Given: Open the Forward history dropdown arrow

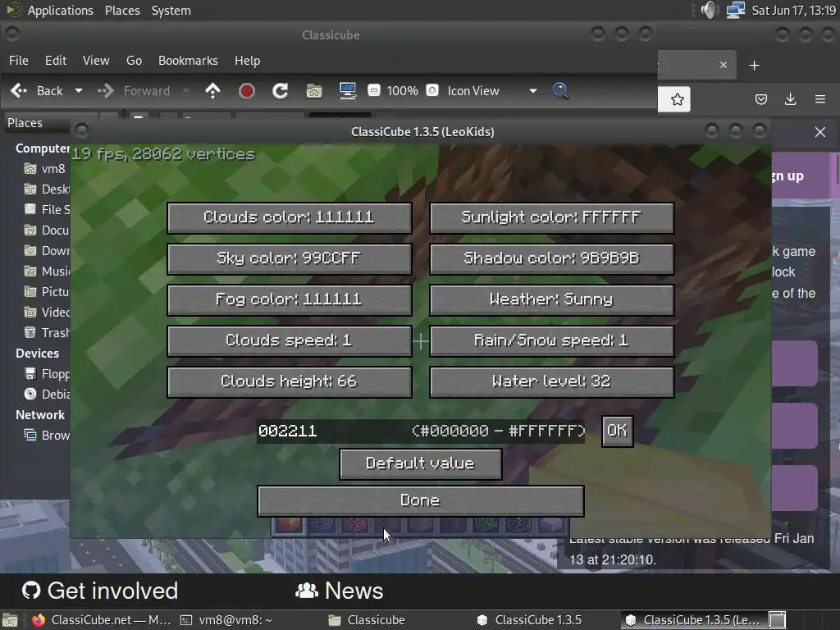Looking at the screenshot, I should coord(186,91).
